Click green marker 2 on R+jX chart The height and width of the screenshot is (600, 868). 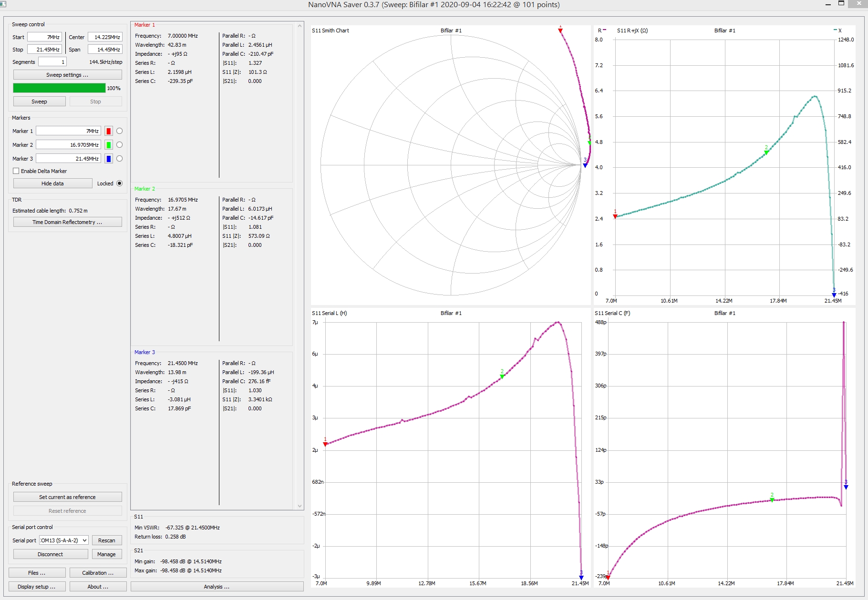(x=766, y=153)
